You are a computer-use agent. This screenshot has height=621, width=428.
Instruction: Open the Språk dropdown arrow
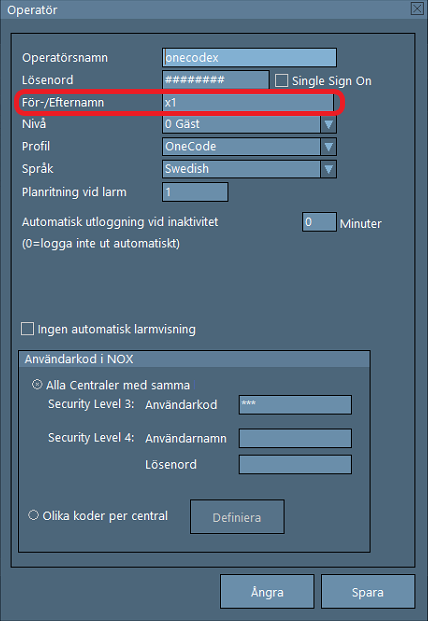[x=328, y=169]
